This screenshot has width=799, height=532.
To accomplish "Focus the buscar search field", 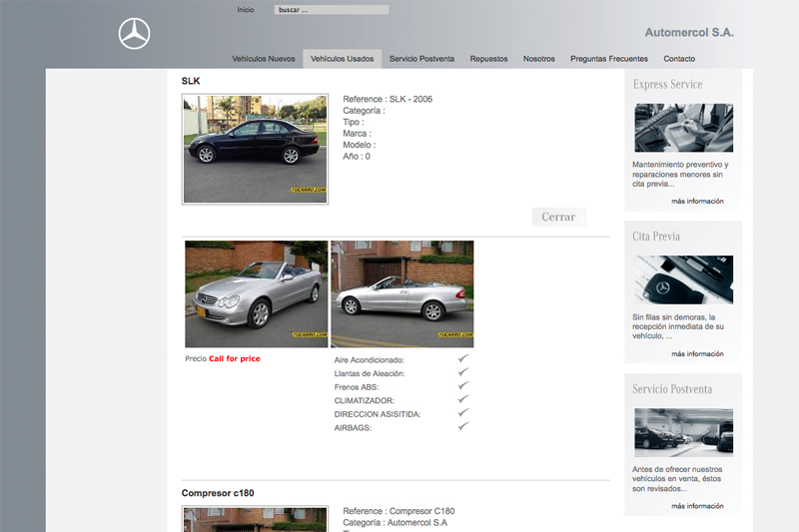I will coord(332,10).
